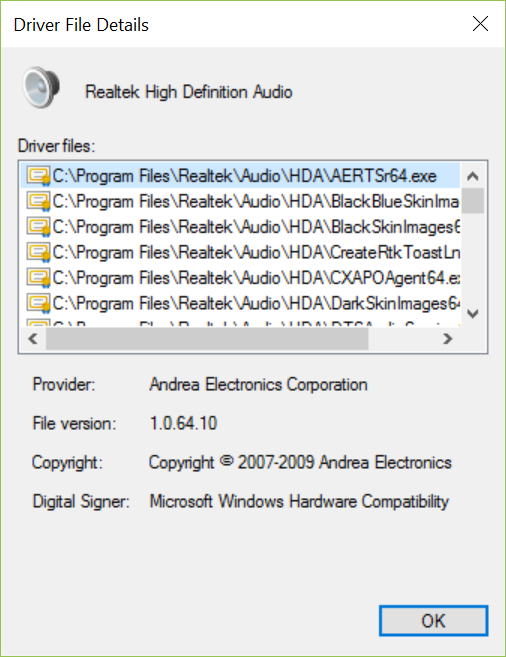Select the DarkSkinImages64 driver file row
Screen dimensions: 506x657
click(240, 303)
